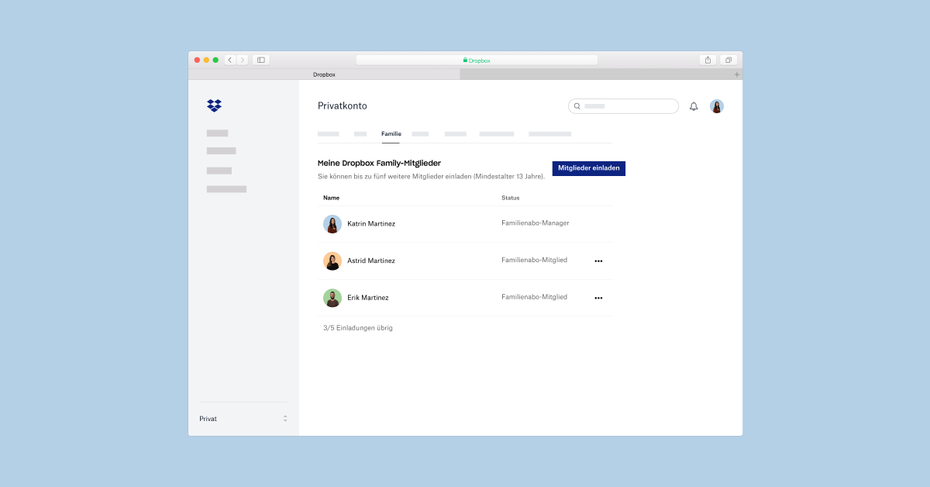
Task: Open the Privat account switcher dropdown
Action: (x=243, y=419)
